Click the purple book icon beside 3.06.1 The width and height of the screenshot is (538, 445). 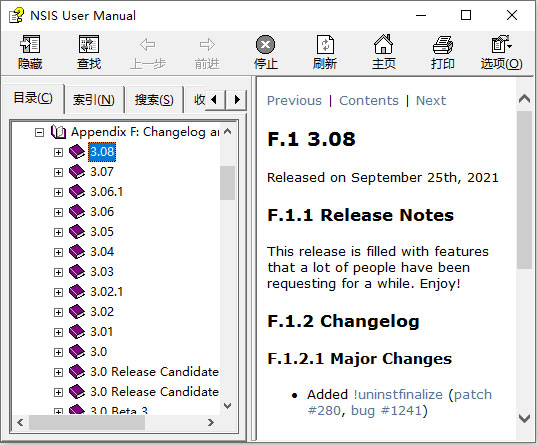[x=77, y=191]
